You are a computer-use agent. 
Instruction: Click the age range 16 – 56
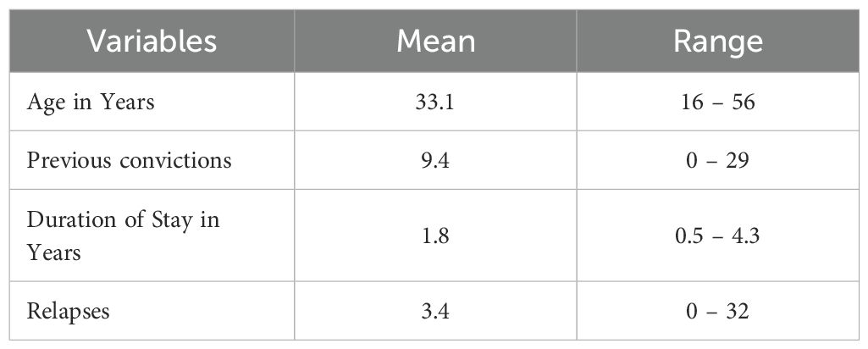(x=717, y=102)
